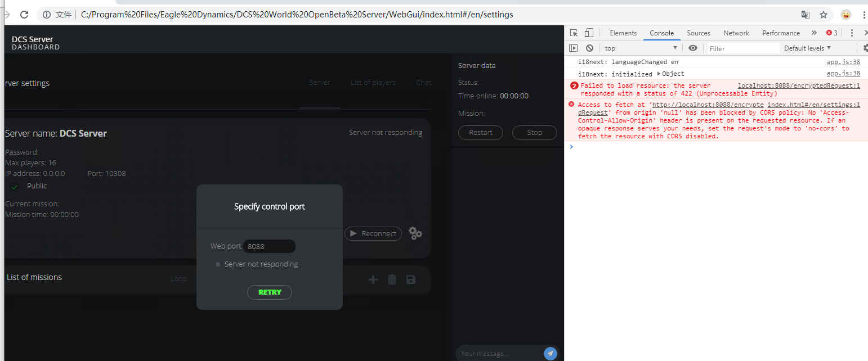Screen dimensions: 868x361
Task: Edit the Web port input field
Action: (269, 246)
